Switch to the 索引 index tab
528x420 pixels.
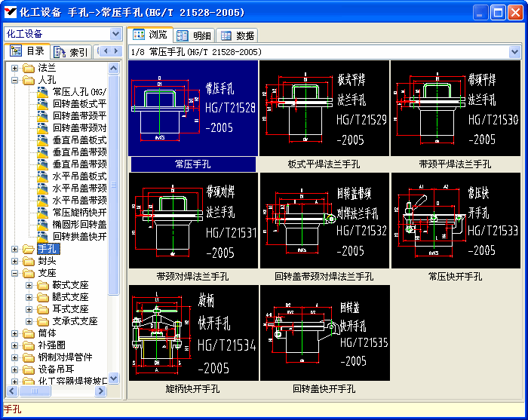pos(71,51)
